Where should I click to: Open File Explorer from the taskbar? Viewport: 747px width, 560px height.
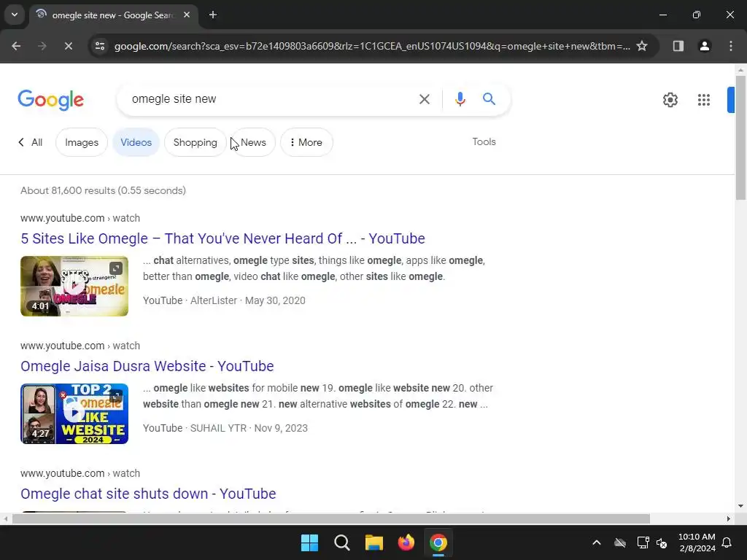(374, 542)
